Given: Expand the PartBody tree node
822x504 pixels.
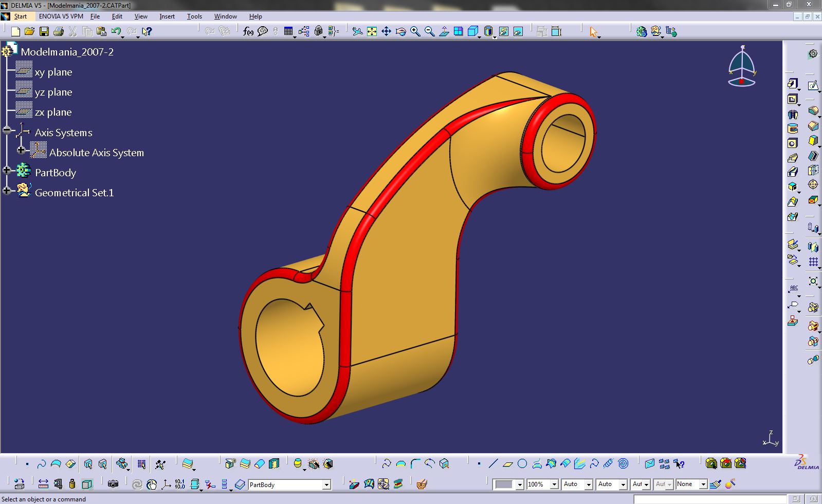Looking at the screenshot, I should click(7, 171).
